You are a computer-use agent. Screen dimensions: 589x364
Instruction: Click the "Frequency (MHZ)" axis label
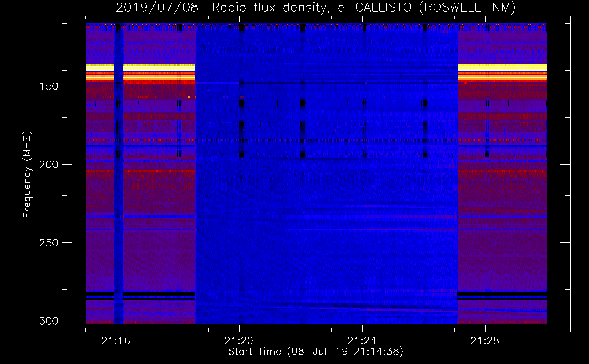pos(27,175)
